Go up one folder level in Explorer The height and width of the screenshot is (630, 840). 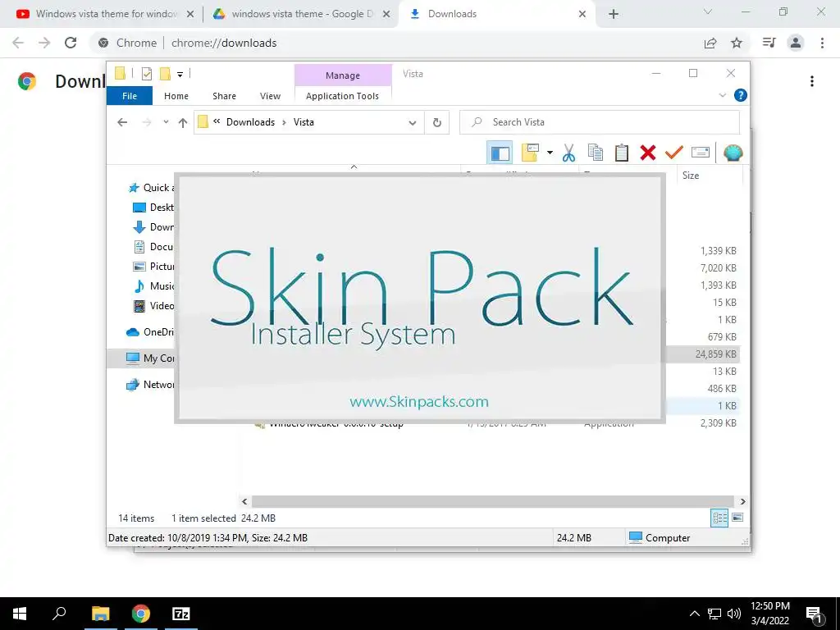183,123
